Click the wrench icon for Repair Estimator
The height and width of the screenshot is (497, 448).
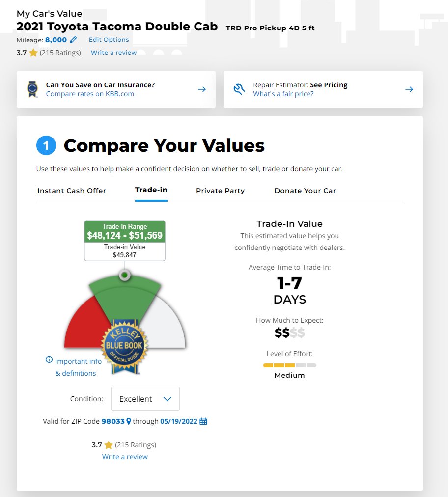[239, 89]
